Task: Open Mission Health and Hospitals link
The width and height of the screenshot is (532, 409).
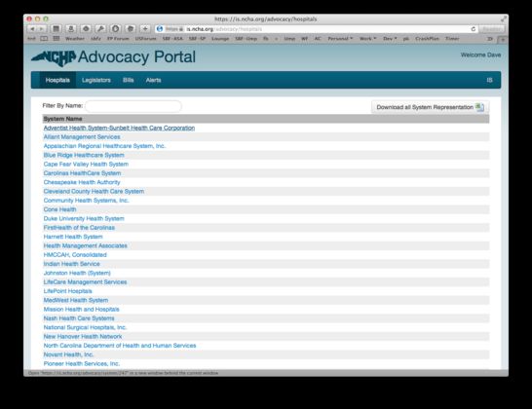Action: click(x=82, y=310)
